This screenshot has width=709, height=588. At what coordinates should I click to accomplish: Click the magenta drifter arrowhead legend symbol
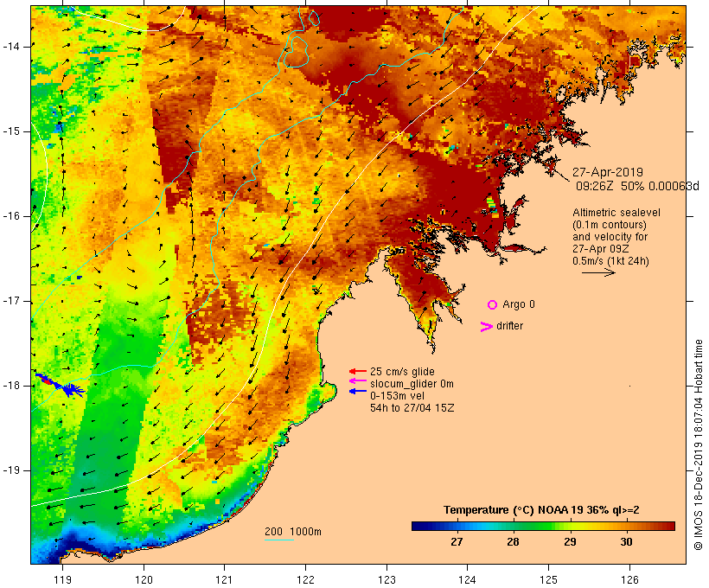point(487,327)
